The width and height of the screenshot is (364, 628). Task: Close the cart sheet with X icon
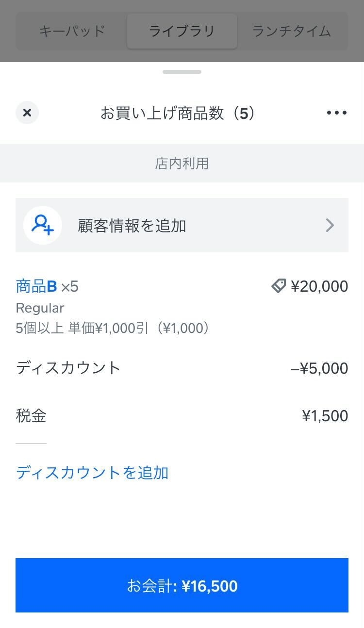pos(27,113)
